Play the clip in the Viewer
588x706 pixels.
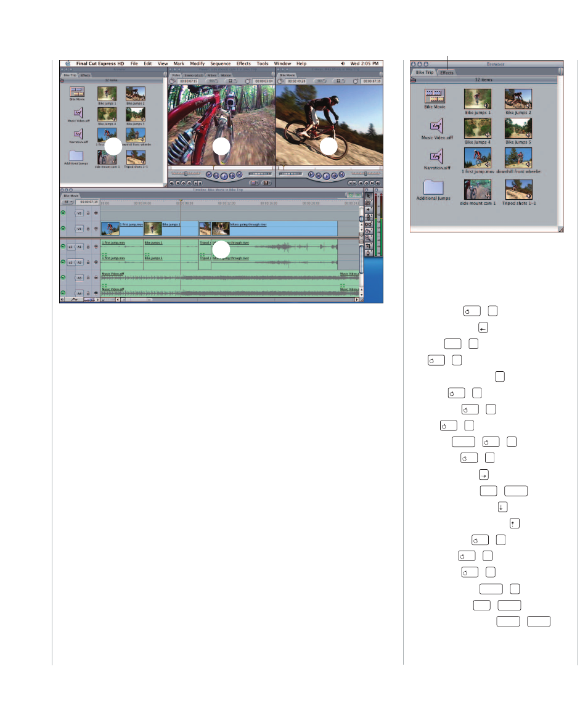224,176
